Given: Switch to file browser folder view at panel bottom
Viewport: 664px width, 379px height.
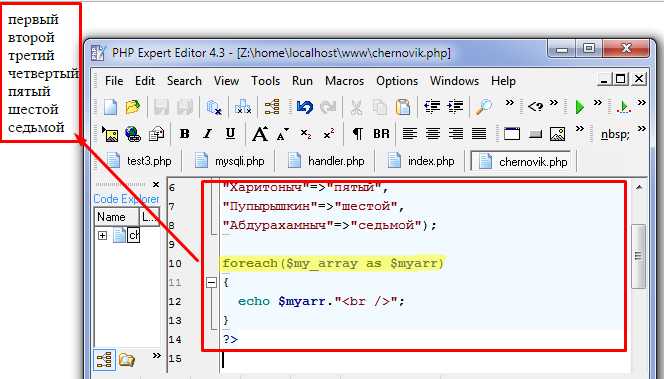Looking at the screenshot, I should (127, 360).
